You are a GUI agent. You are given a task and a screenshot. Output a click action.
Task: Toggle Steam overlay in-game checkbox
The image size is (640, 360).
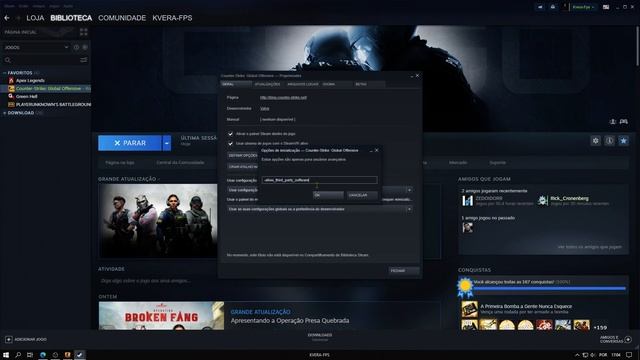[x=231, y=134]
